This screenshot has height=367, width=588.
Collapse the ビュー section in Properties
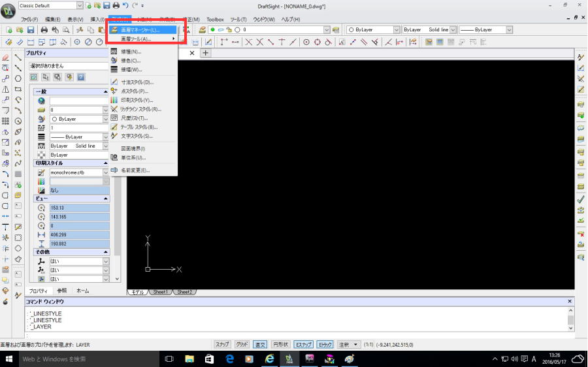click(x=105, y=199)
